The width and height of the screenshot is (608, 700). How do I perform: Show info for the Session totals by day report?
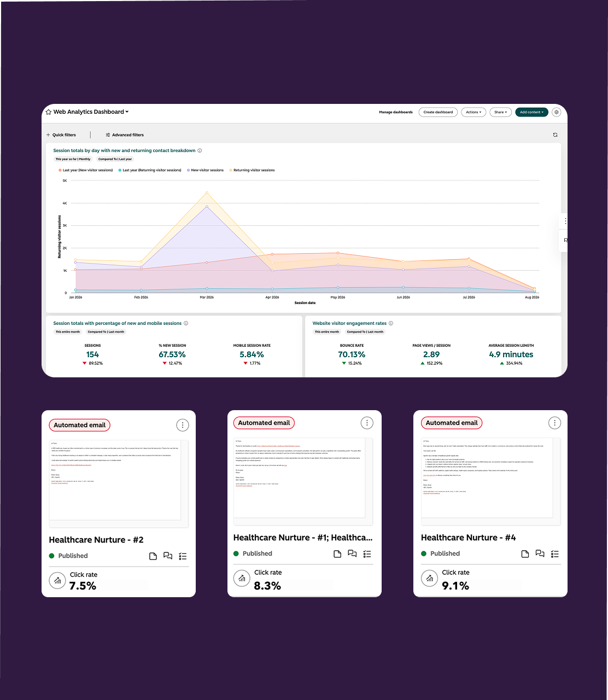pos(200,150)
